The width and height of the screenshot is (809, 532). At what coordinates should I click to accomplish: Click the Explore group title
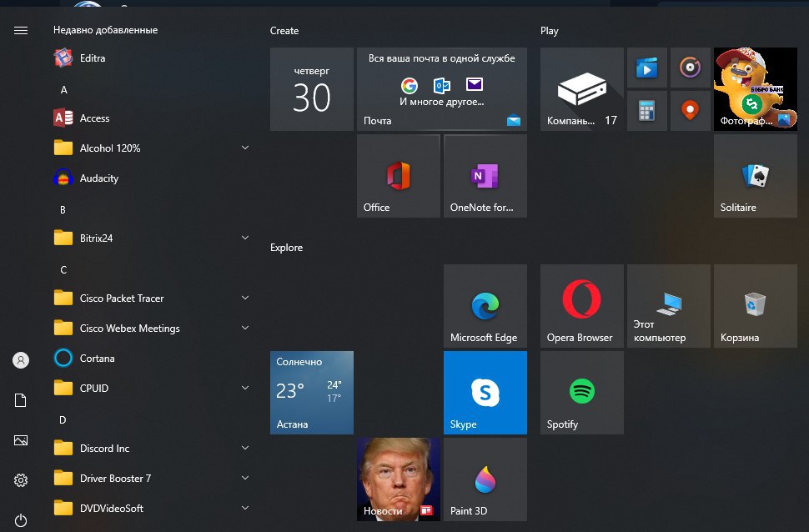[286, 248]
